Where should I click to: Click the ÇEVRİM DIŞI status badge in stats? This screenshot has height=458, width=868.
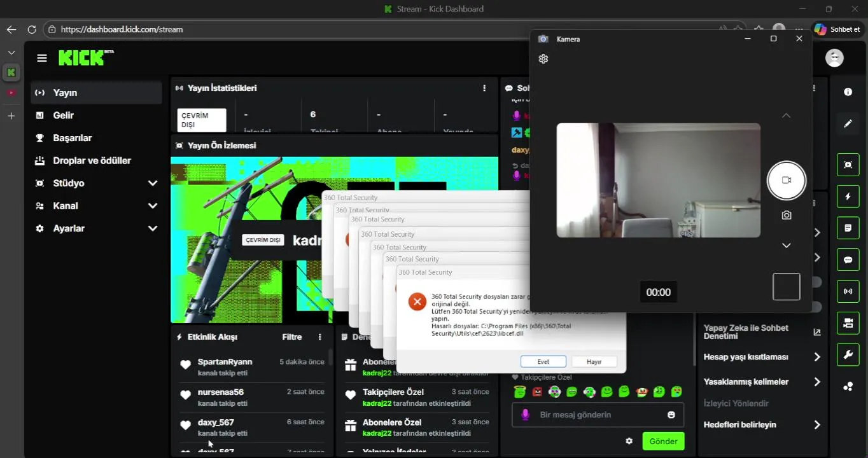click(x=202, y=120)
